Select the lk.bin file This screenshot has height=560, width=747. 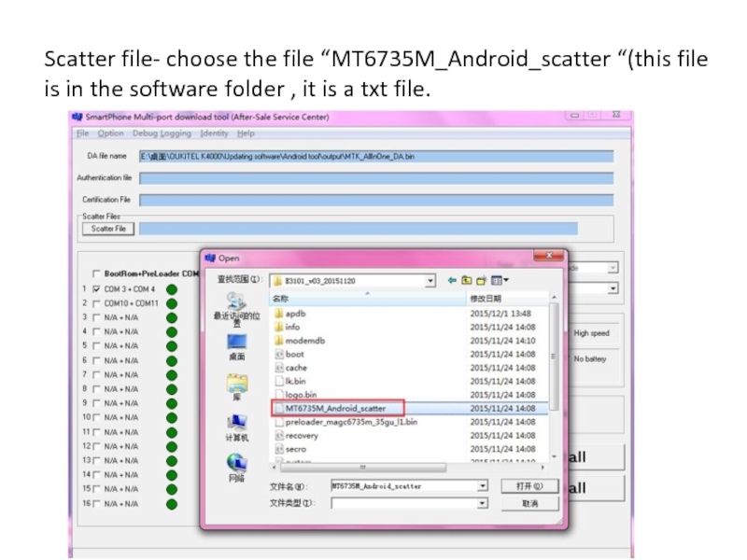click(290, 382)
